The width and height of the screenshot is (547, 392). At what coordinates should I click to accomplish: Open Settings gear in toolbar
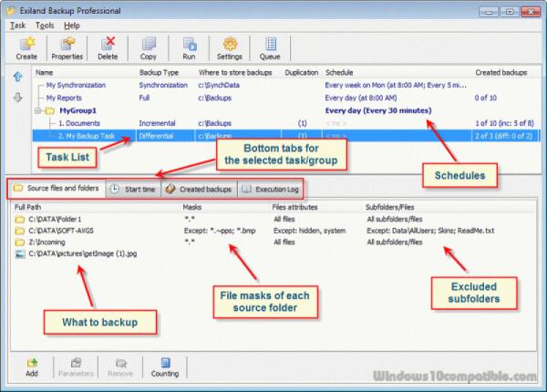tap(230, 47)
